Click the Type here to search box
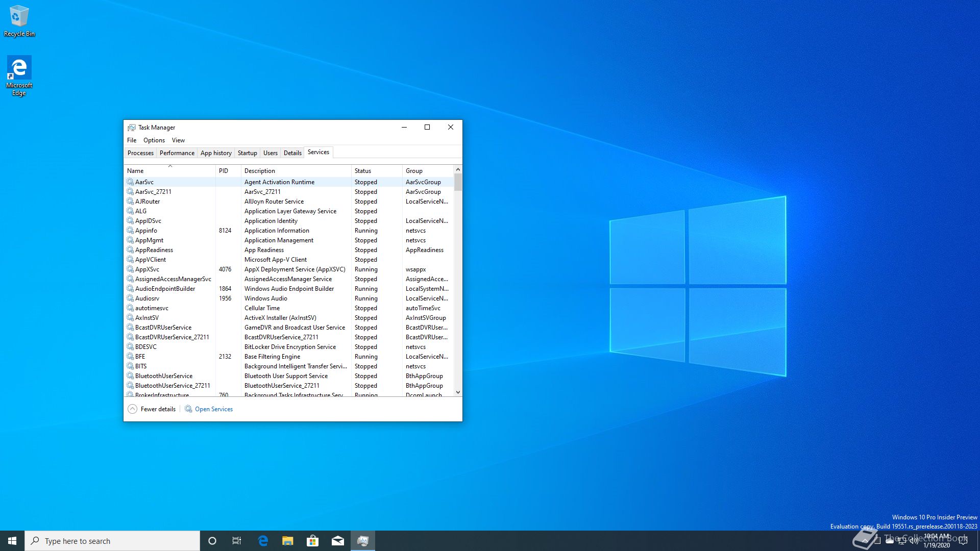The height and width of the screenshot is (551, 980). (112, 541)
